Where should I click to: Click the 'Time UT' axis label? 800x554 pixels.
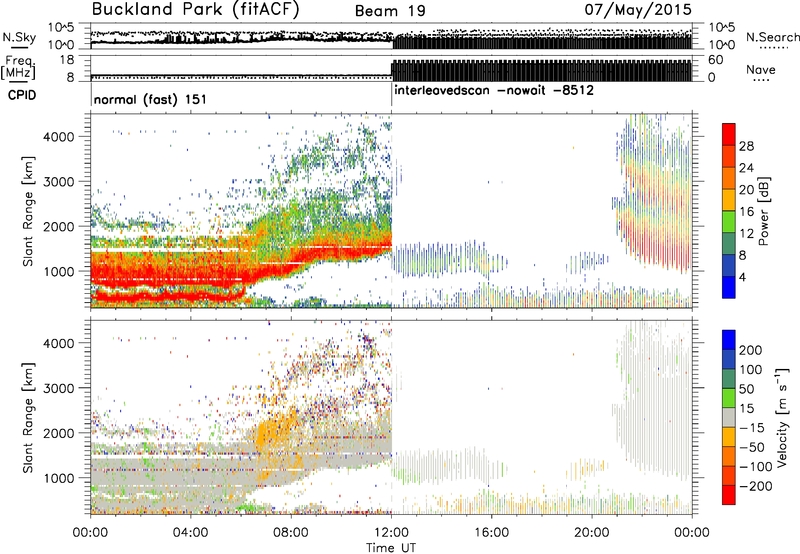click(x=391, y=548)
